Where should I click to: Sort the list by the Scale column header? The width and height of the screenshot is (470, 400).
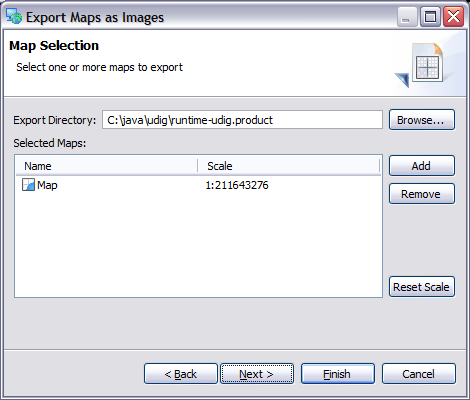(289, 166)
